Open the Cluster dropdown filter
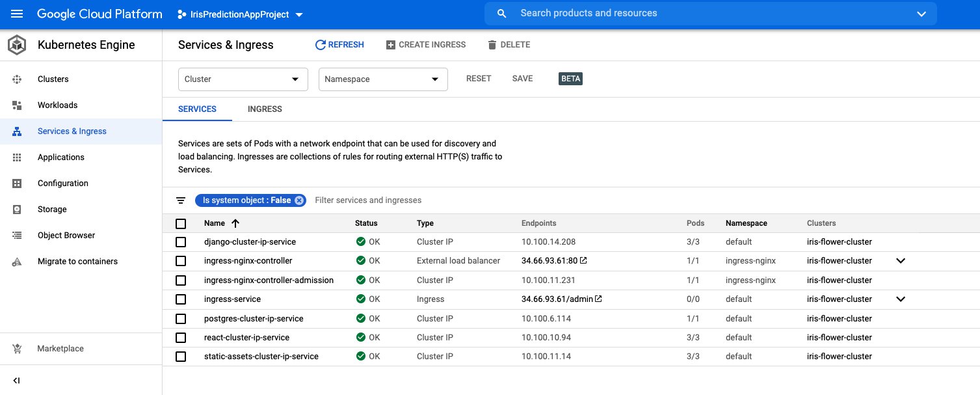The image size is (980, 395). coord(243,79)
